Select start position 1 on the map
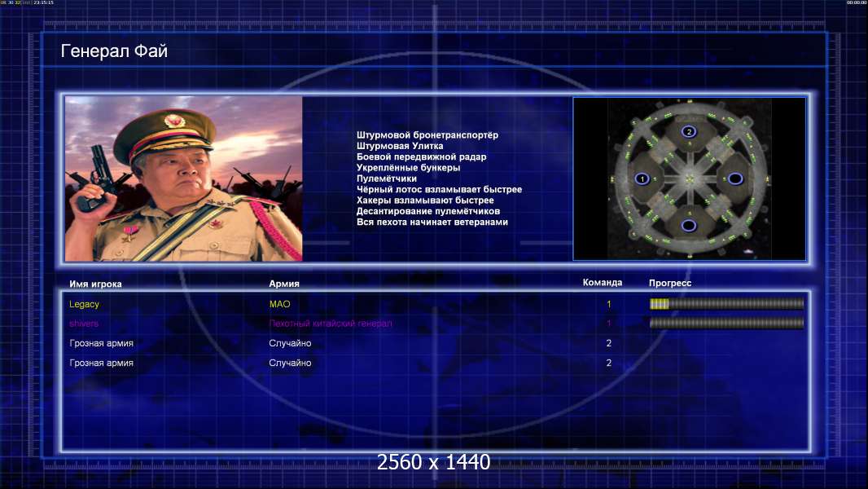 click(x=642, y=178)
